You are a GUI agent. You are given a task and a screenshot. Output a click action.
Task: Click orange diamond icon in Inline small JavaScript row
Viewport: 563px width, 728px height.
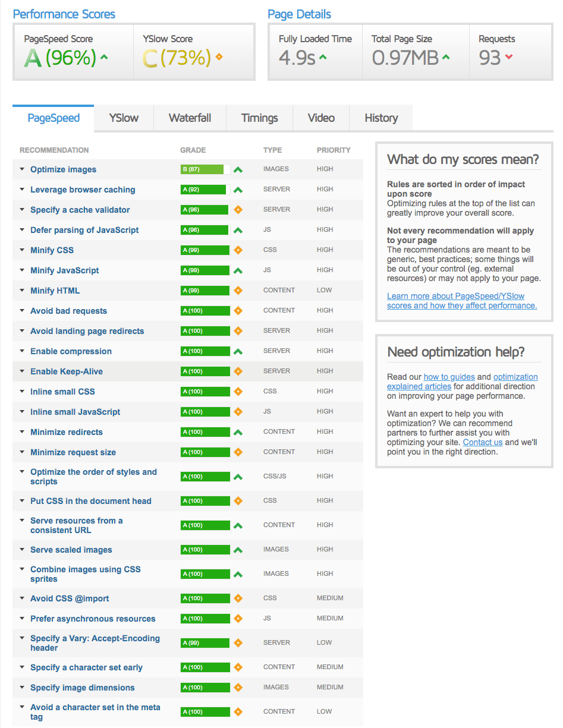pyautogui.click(x=238, y=412)
